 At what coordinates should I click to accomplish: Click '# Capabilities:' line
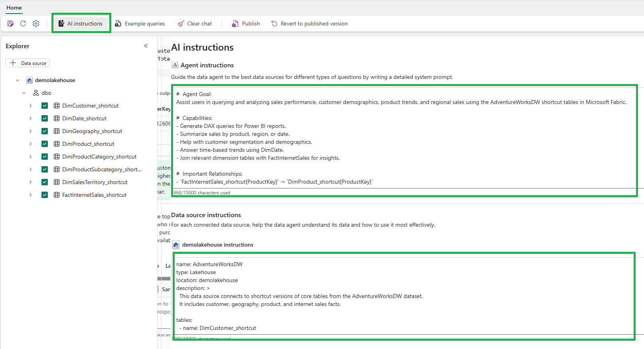click(x=194, y=118)
